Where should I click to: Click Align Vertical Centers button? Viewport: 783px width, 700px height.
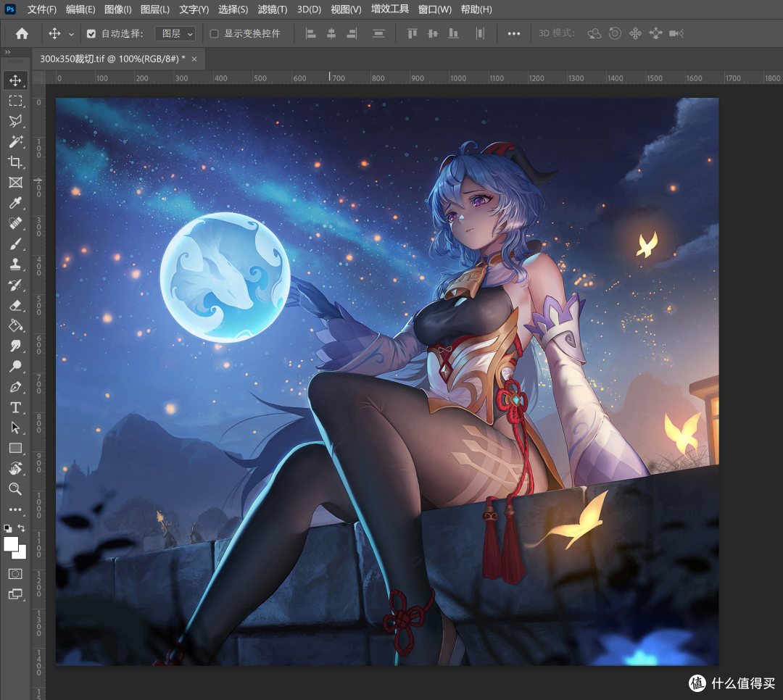tap(433, 33)
